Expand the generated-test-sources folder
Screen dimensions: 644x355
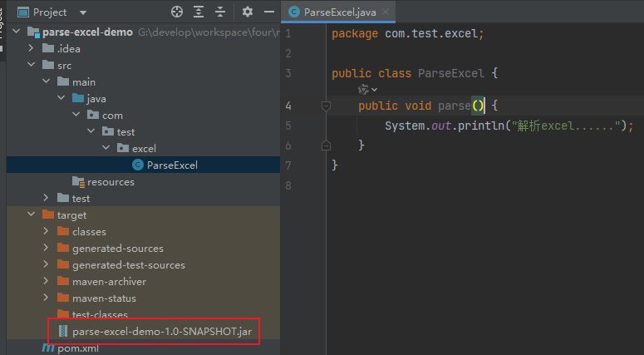[47, 264]
